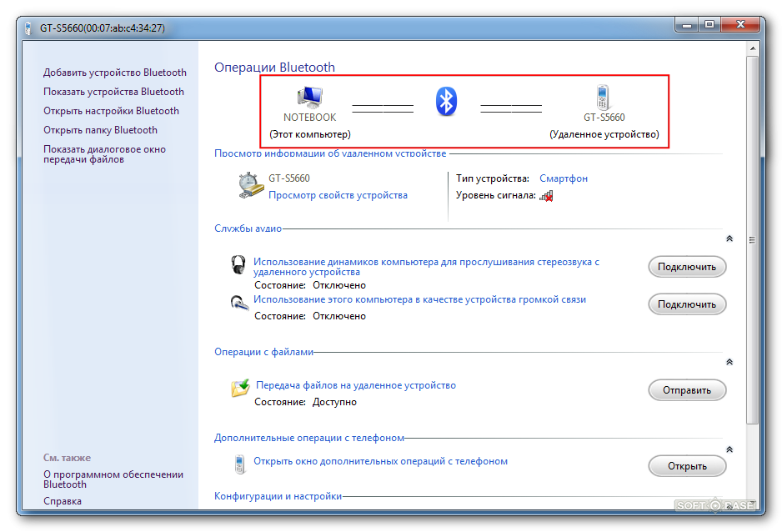The height and width of the screenshot is (532, 782).
Task: Click the open additional phone operations link
Action: (380, 461)
